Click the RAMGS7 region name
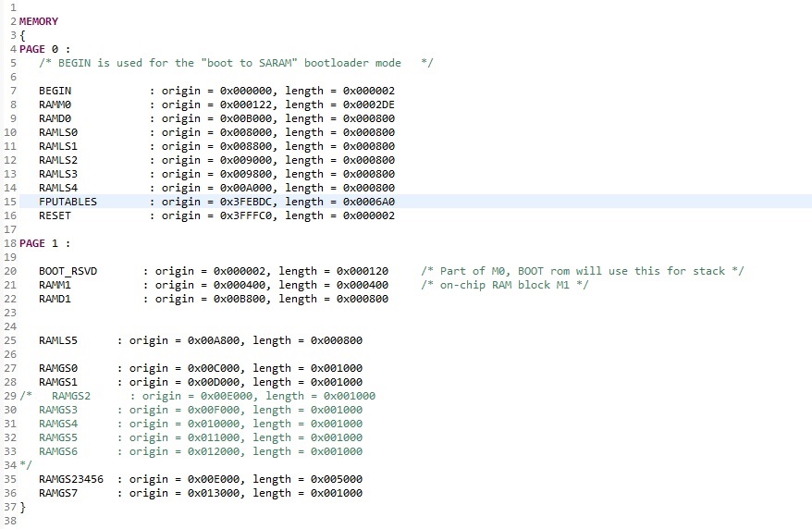Viewport: 812px width, 529px height. pos(58,493)
